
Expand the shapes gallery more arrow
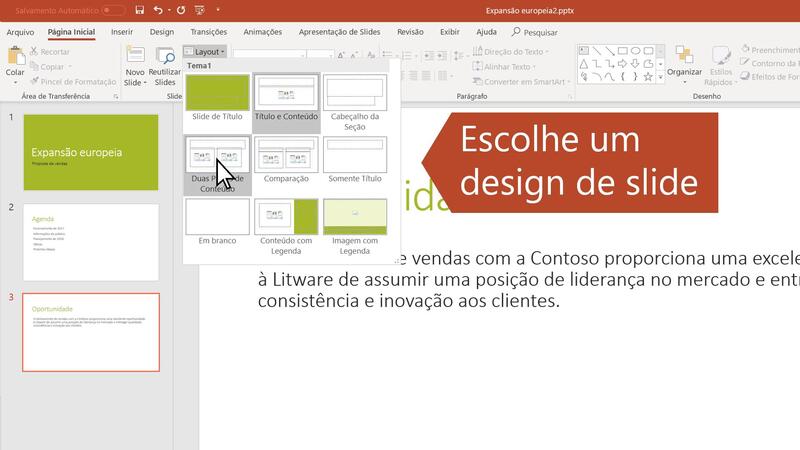pyautogui.click(x=660, y=77)
